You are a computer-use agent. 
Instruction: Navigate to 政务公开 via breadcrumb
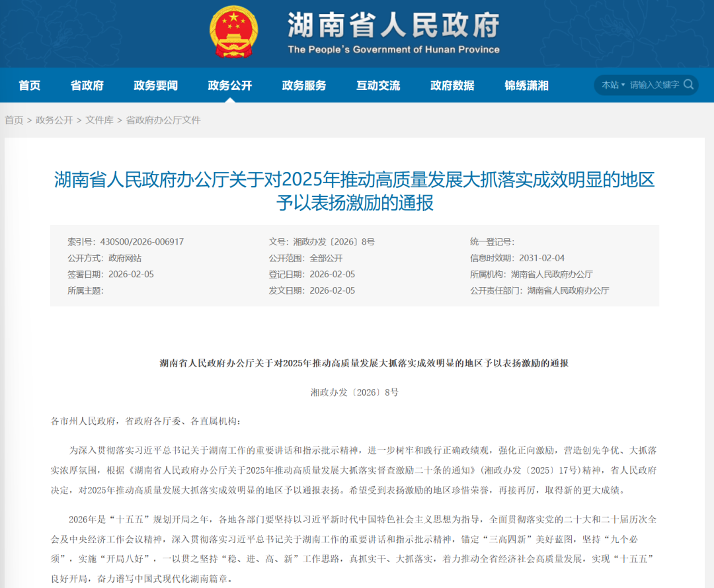point(53,120)
